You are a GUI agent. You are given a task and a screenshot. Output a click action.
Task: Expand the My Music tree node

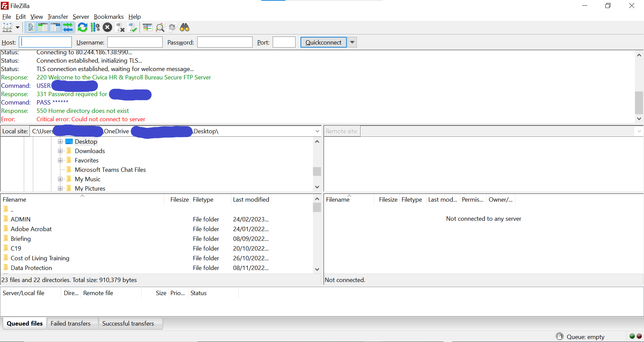(60, 179)
